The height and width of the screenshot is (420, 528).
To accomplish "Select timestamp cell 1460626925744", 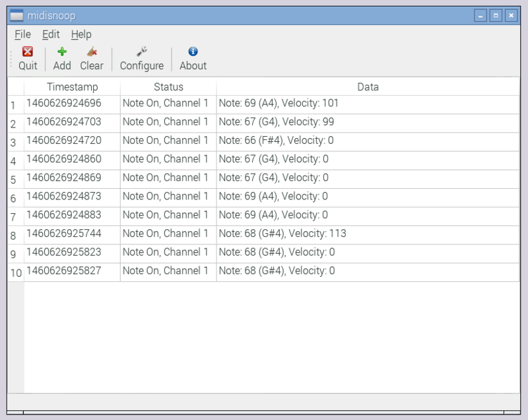I will 72,235.
